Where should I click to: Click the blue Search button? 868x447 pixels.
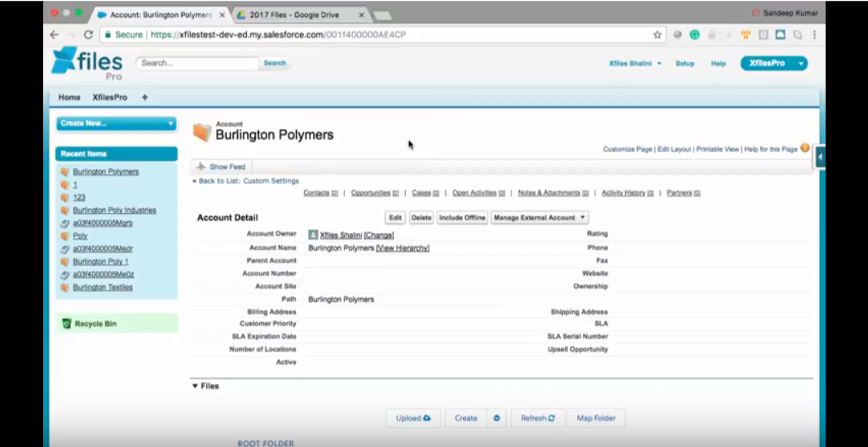tap(275, 63)
